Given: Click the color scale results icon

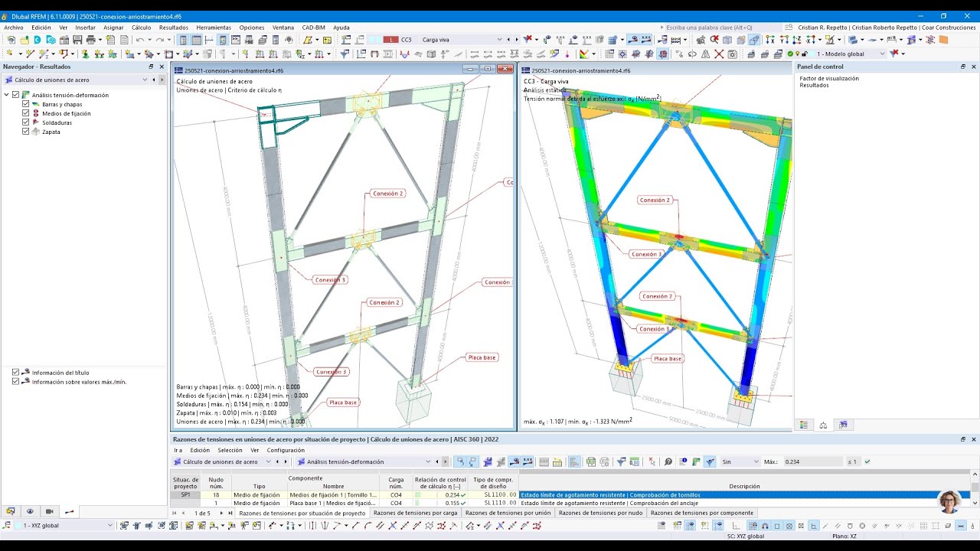Looking at the screenshot, I should click(585, 54).
